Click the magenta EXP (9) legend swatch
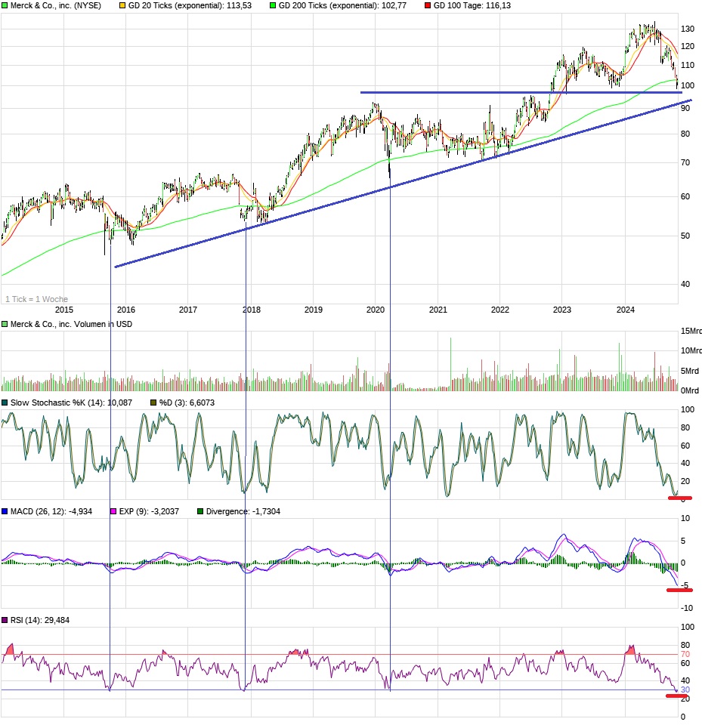Screen dimensions: 702x728 point(114,511)
